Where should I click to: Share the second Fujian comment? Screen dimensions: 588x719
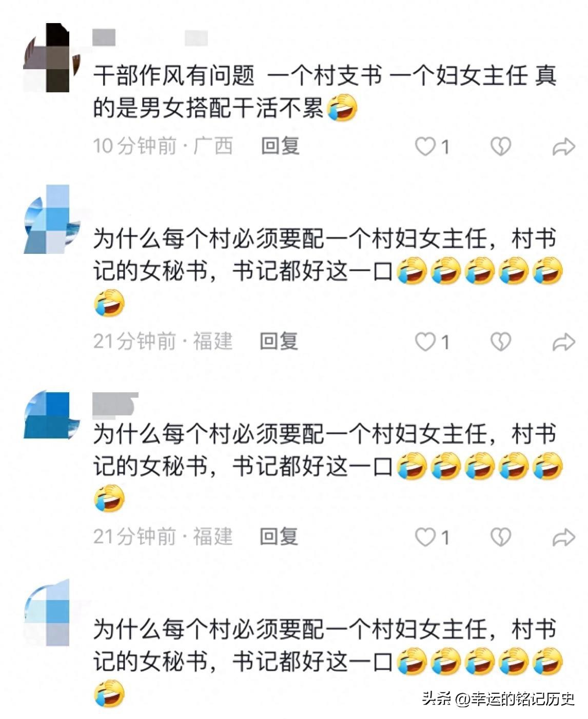tap(563, 538)
